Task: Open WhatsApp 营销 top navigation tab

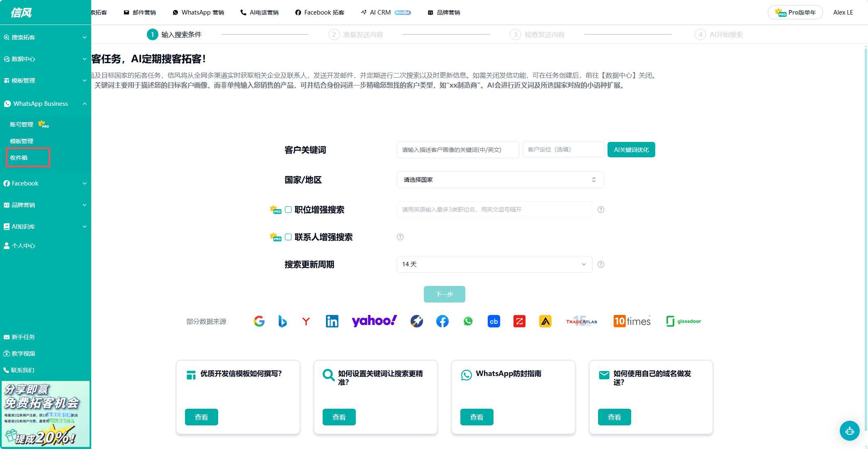Action: point(198,12)
